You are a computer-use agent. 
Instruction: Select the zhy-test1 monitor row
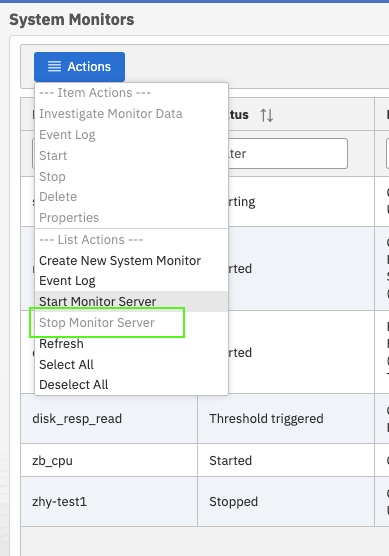tap(205, 502)
